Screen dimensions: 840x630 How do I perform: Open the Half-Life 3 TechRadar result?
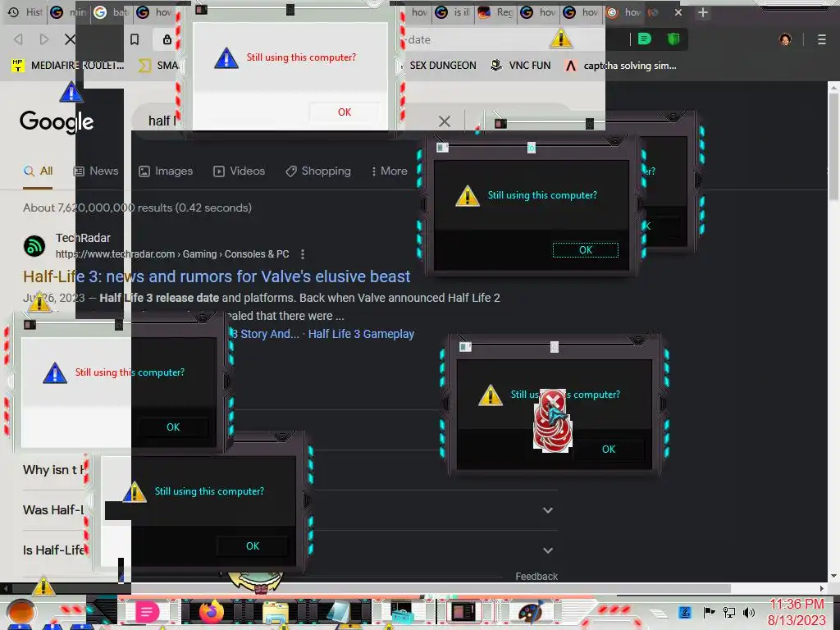pos(217,276)
